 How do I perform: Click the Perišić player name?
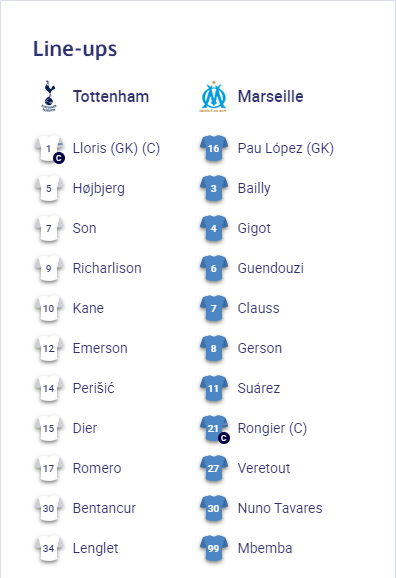[x=94, y=388]
